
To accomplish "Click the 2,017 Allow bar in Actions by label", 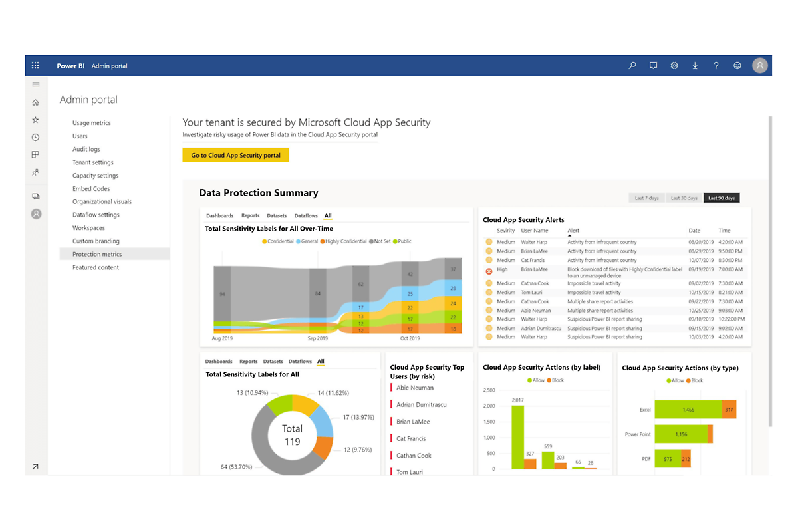I will point(517,437).
